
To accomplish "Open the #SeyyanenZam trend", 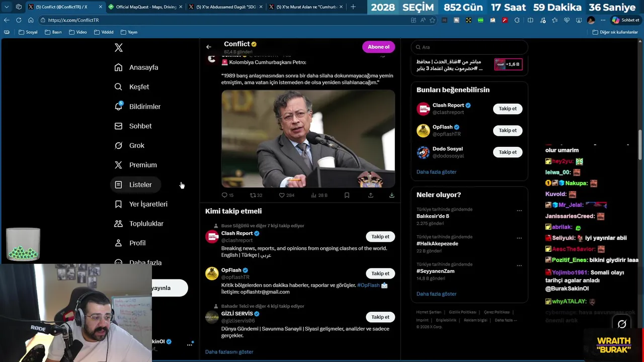I will 435,271.
